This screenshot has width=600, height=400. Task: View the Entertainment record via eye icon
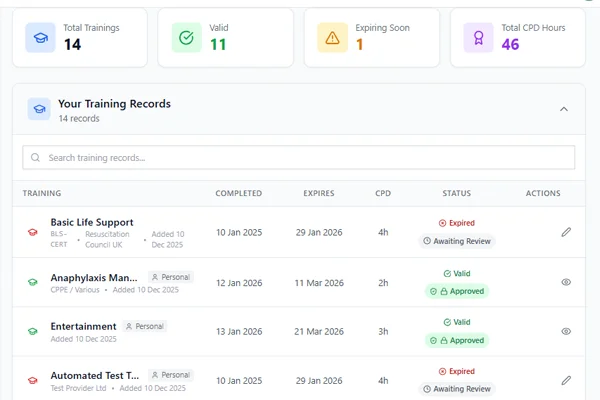tap(566, 331)
